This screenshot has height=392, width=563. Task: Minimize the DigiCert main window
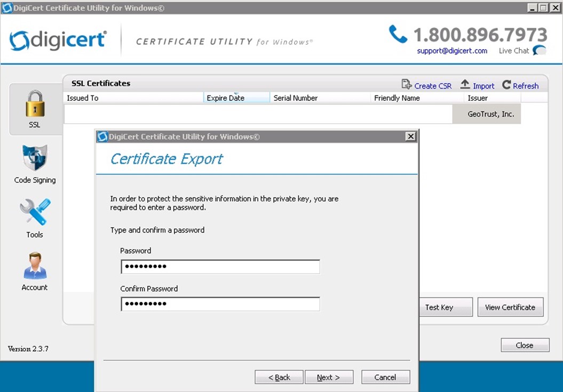pyautogui.click(x=533, y=7)
